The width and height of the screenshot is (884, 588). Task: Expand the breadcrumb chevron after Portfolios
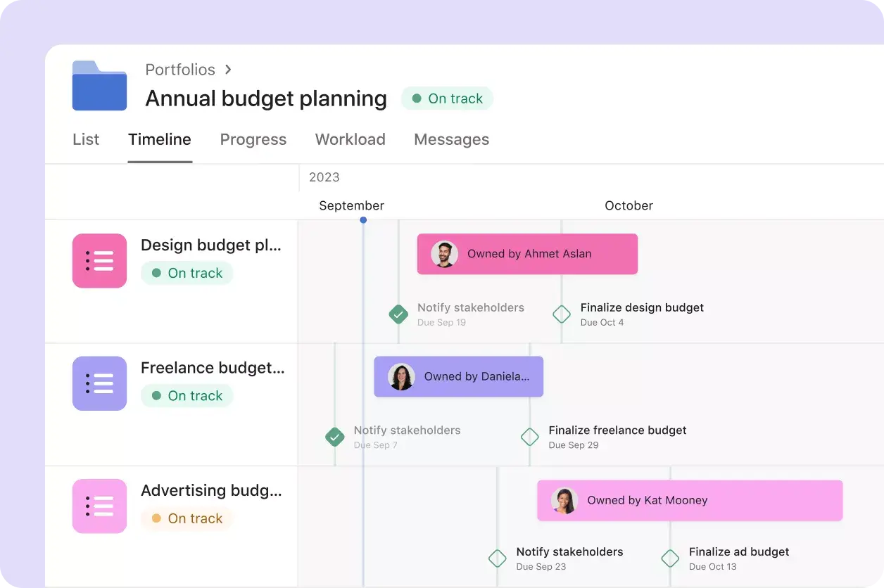(227, 70)
